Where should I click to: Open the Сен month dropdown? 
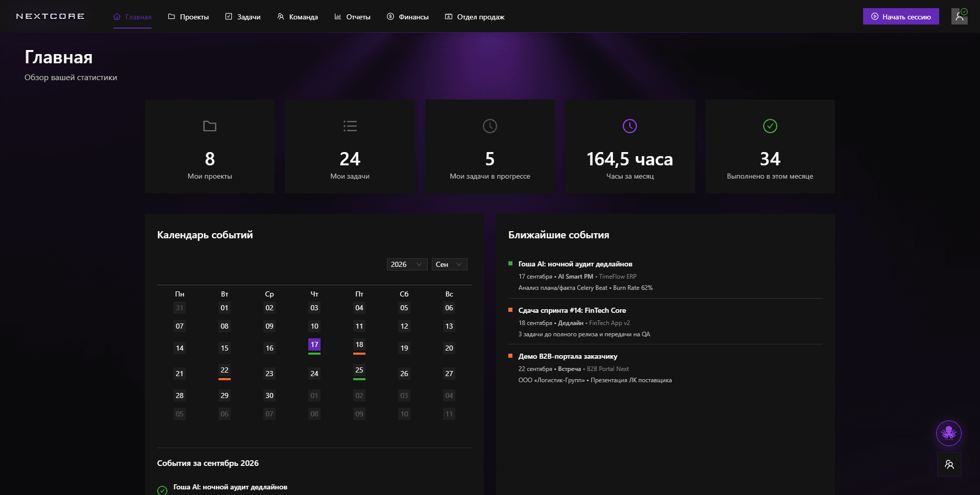click(x=449, y=264)
